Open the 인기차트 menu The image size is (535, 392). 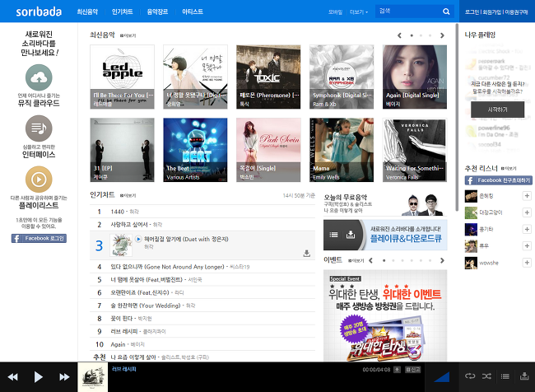point(122,12)
